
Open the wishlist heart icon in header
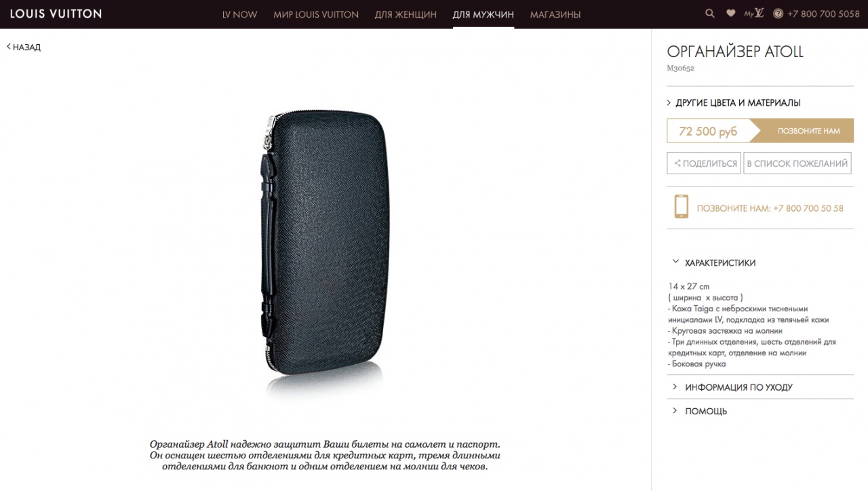tap(730, 14)
